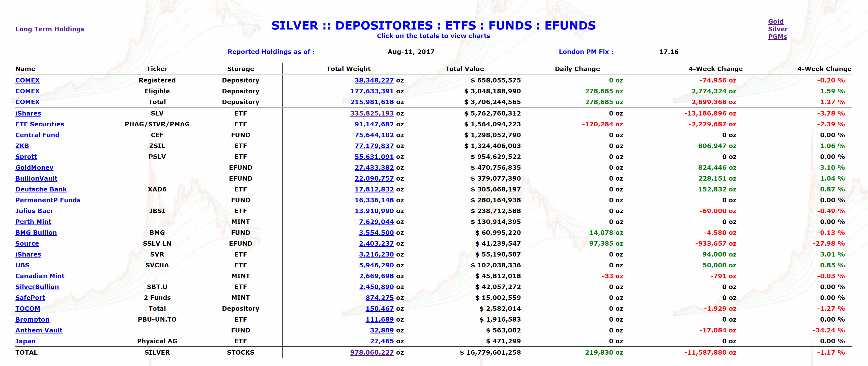Open the Central Fund link

37,135
